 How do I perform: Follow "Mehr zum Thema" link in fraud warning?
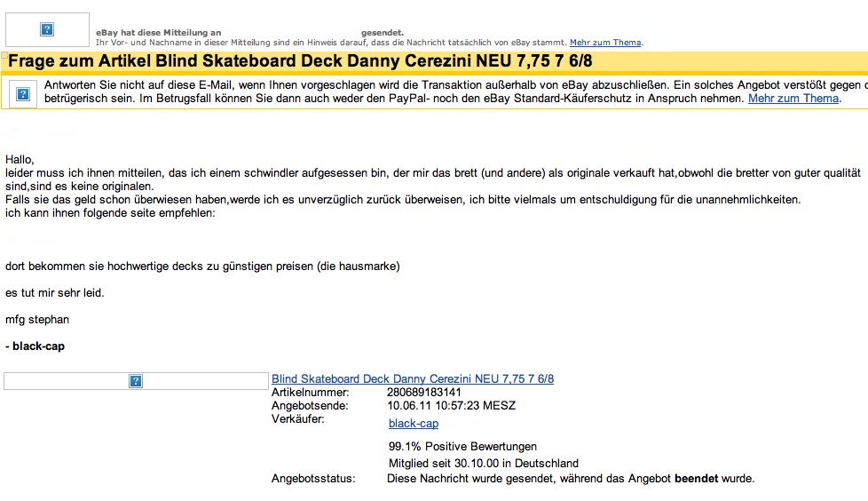pos(793,99)
